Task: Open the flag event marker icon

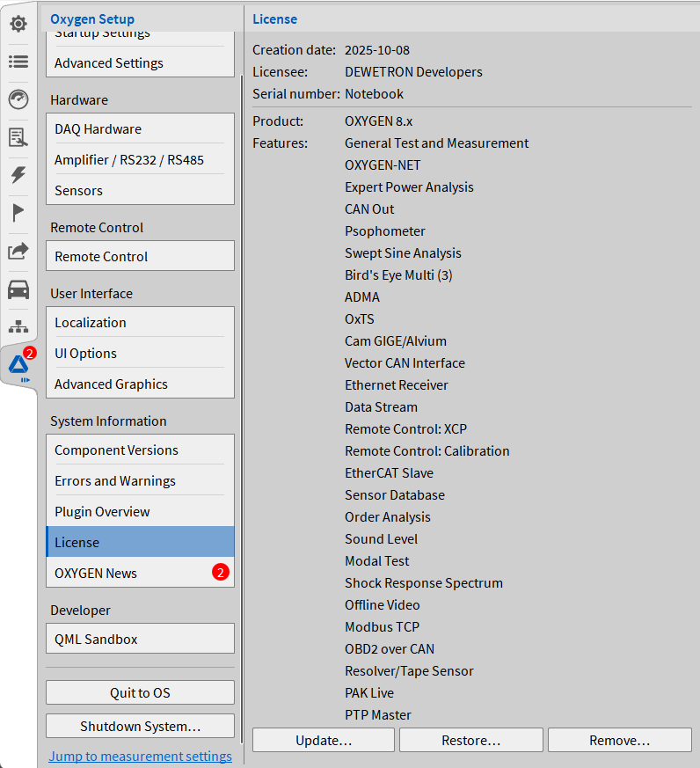Action: 18,213
